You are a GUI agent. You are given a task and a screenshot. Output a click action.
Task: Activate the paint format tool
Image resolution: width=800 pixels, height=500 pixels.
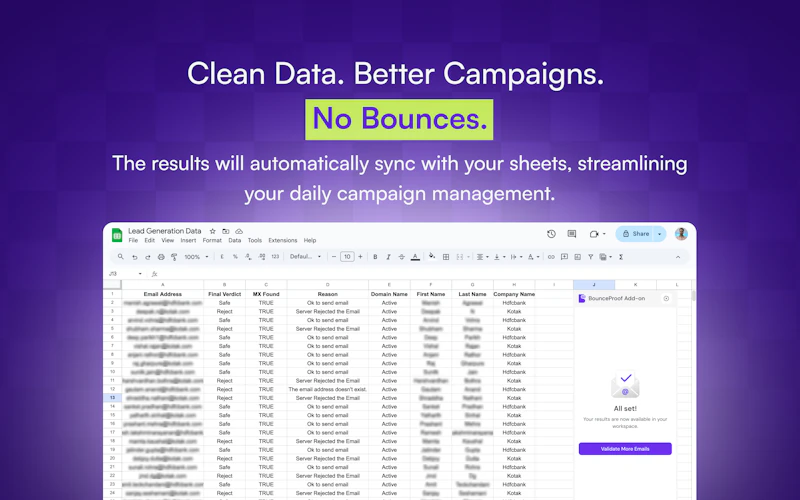[174, 257]
